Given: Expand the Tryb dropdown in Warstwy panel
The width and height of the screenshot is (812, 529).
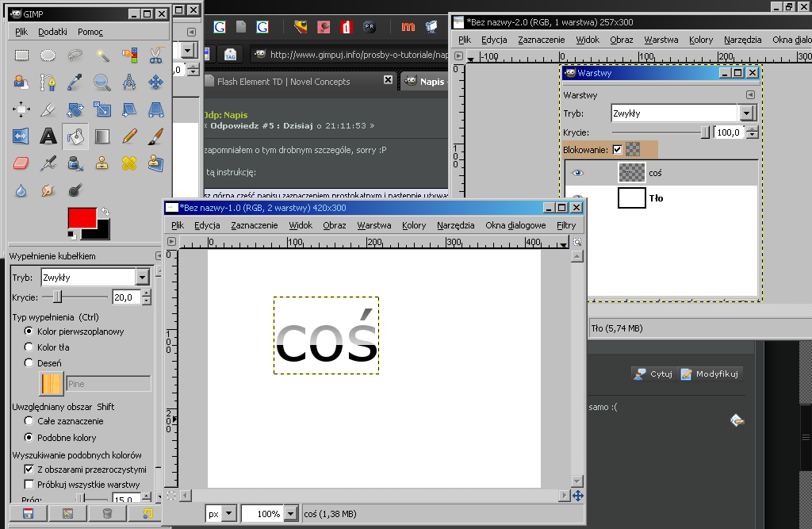Looking at the screenshot, I should click(745, 113).
